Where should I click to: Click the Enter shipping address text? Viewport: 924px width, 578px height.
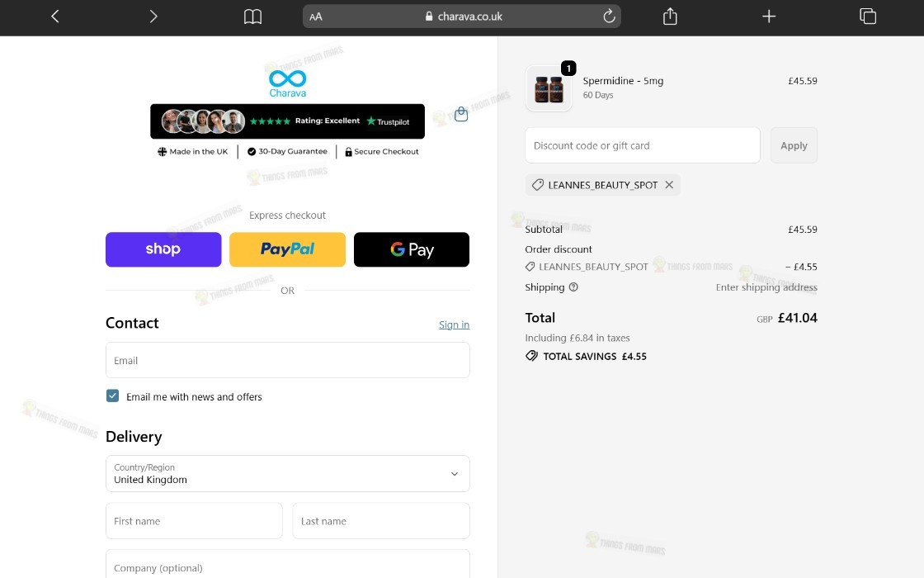click(x=766, y=287)
